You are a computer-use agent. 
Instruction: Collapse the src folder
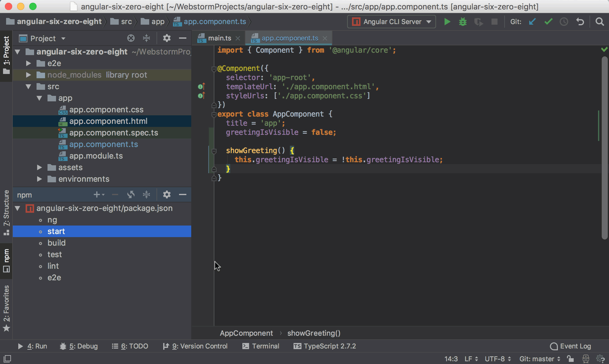(28, 86)
